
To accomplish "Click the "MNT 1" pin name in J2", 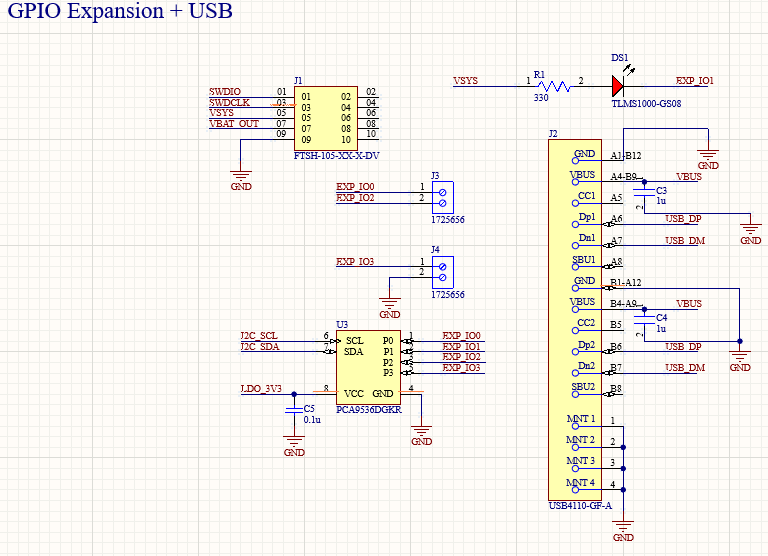I will (581, 418).
